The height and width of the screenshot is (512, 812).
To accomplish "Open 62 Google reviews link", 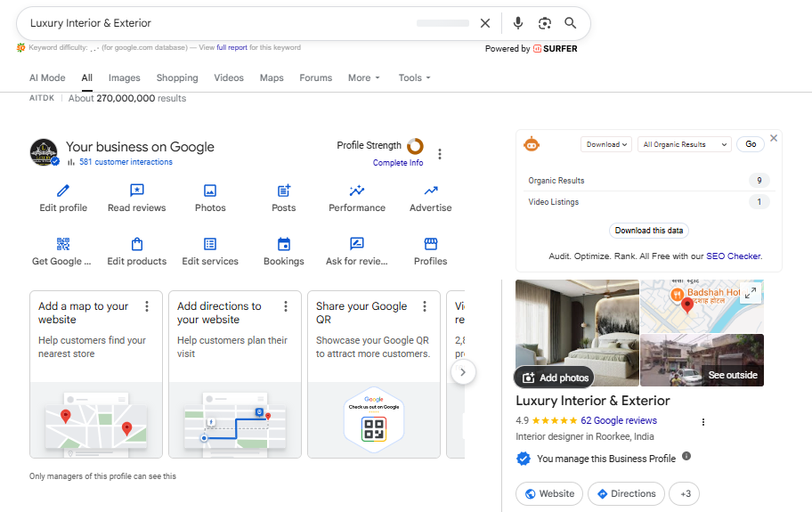I will pyautogui.click(x=619, y=420).
